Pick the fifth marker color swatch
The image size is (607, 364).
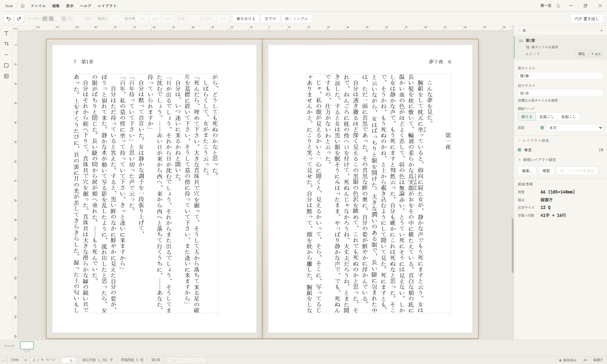pos(70,19)
